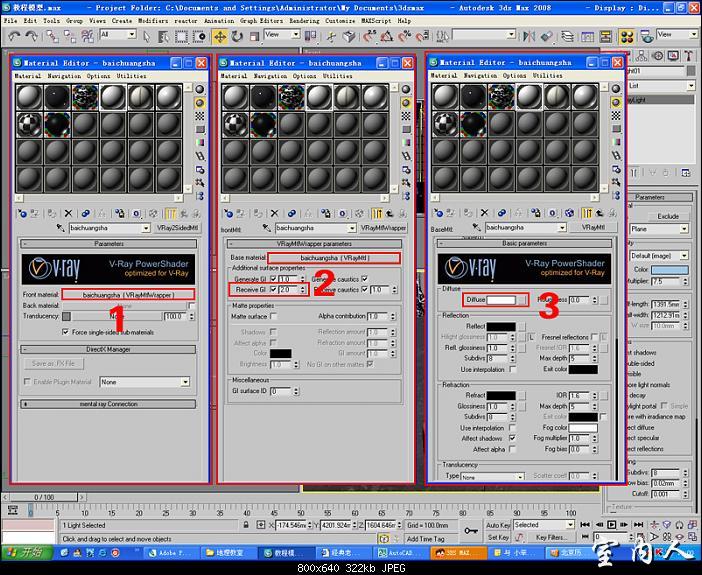The height and width of the screenshot is (575, 702).
Task: Toggle the Angle Snap icon
Action: pyautogui.click(x=387, y=36)
